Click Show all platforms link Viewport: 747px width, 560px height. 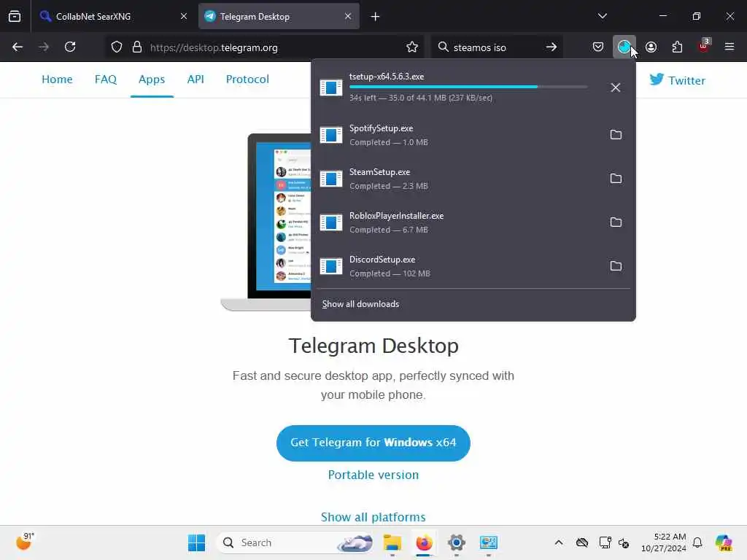tap(373, 517)
